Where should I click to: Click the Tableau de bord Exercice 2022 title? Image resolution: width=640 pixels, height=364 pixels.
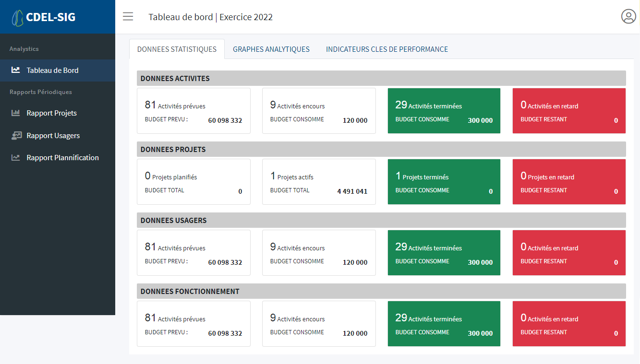coord(210,17)
